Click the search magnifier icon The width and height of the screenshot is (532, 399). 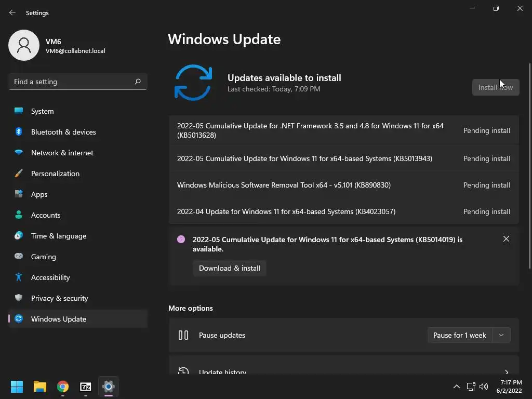[x=137, y=82]
